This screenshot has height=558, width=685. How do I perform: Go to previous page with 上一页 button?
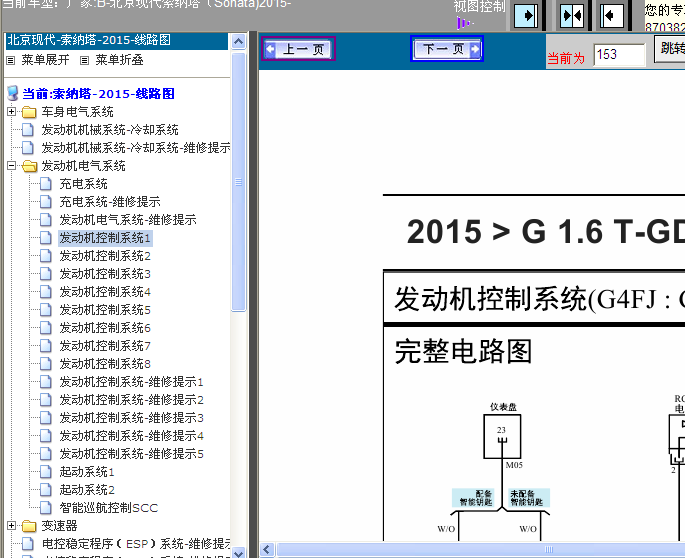tap(298, 49)
